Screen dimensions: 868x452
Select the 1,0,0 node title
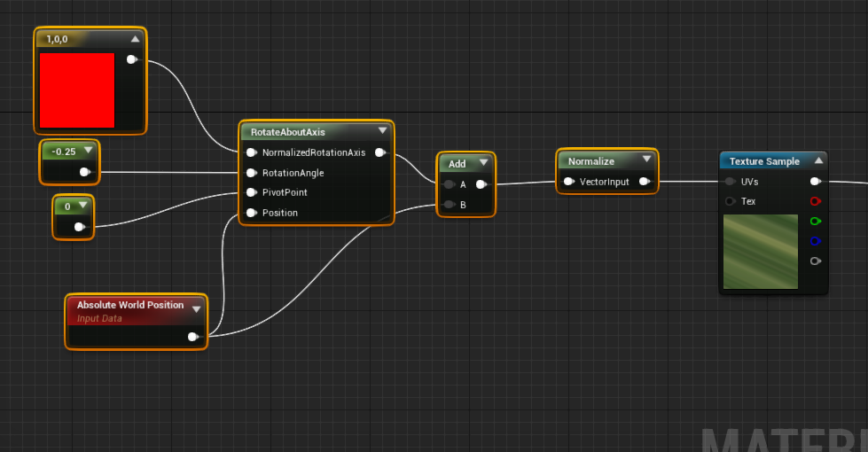click(57, 39)
